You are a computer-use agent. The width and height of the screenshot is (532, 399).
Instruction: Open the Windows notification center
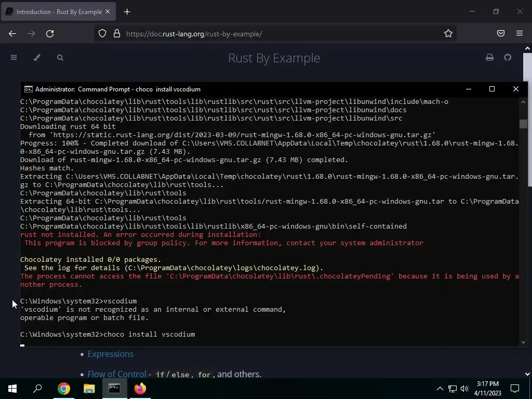(515, 389)
